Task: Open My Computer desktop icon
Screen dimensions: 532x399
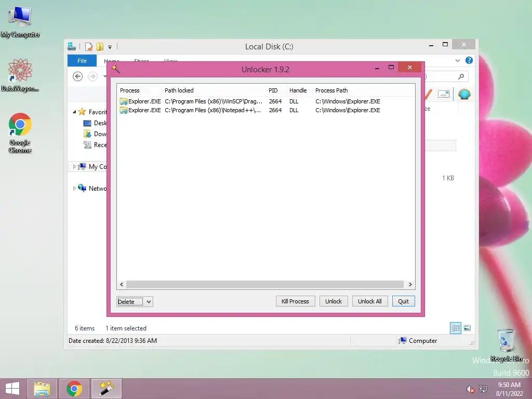Action: 20,22
